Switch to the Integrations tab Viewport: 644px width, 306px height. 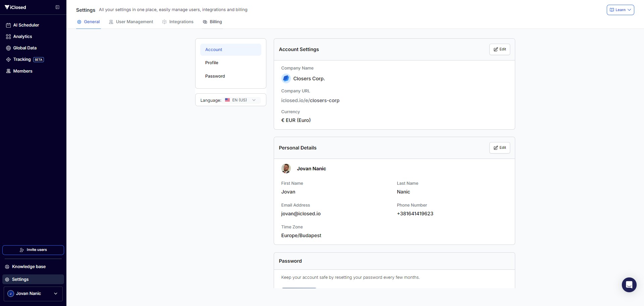pyautogui.click(x=178, y=22)
